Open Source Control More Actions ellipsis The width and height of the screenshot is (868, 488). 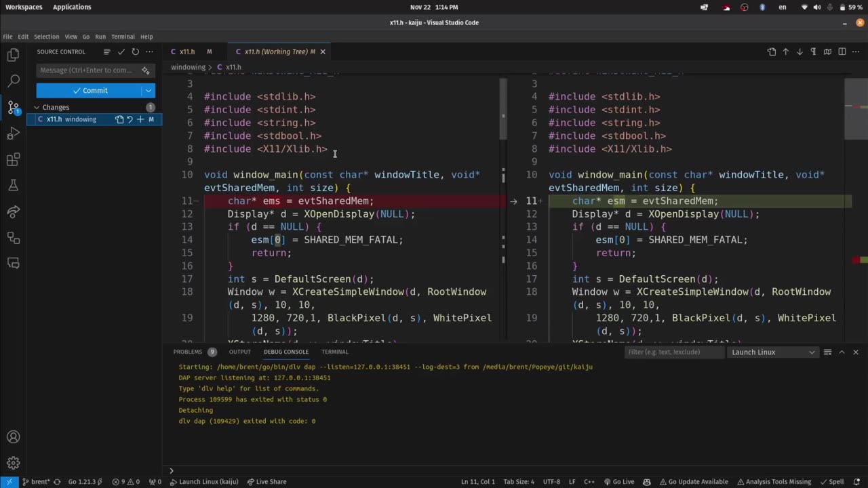coord(149,52)
